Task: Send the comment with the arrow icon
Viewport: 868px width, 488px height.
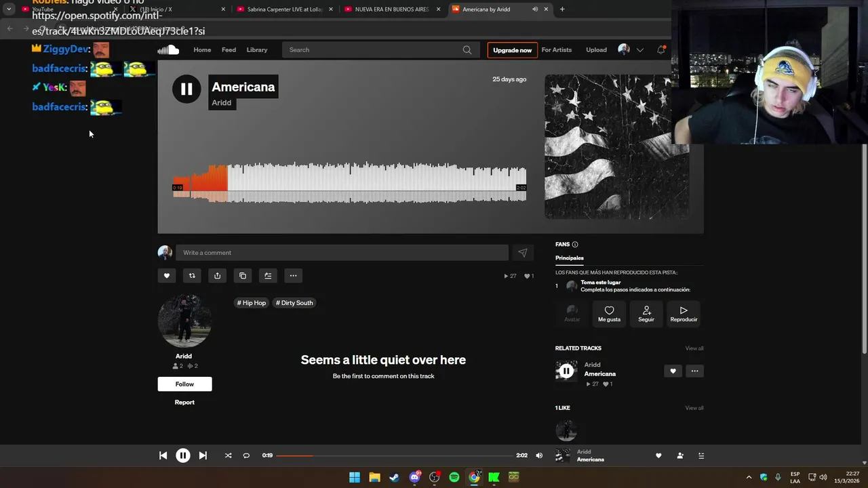Action: pyautogui.click(x=522, y=253)
